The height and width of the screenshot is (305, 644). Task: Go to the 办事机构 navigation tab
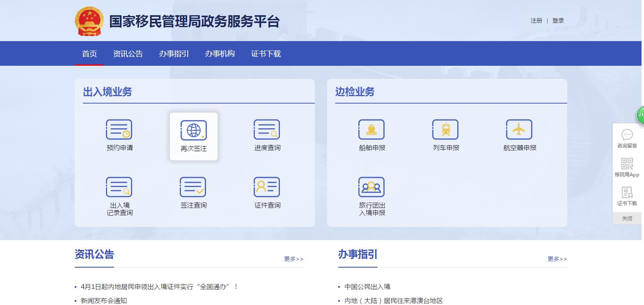(x=220, y=54)
